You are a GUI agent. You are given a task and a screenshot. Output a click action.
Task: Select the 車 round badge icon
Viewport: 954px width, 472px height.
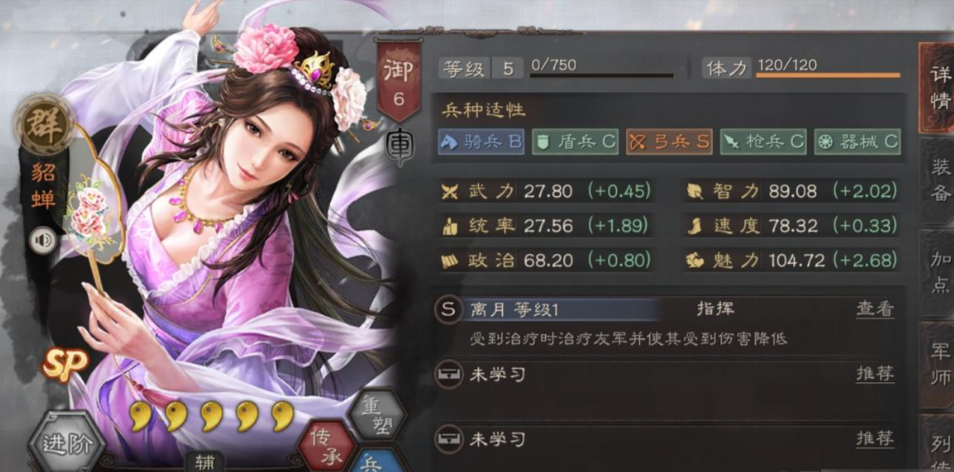tap(399, 146)
